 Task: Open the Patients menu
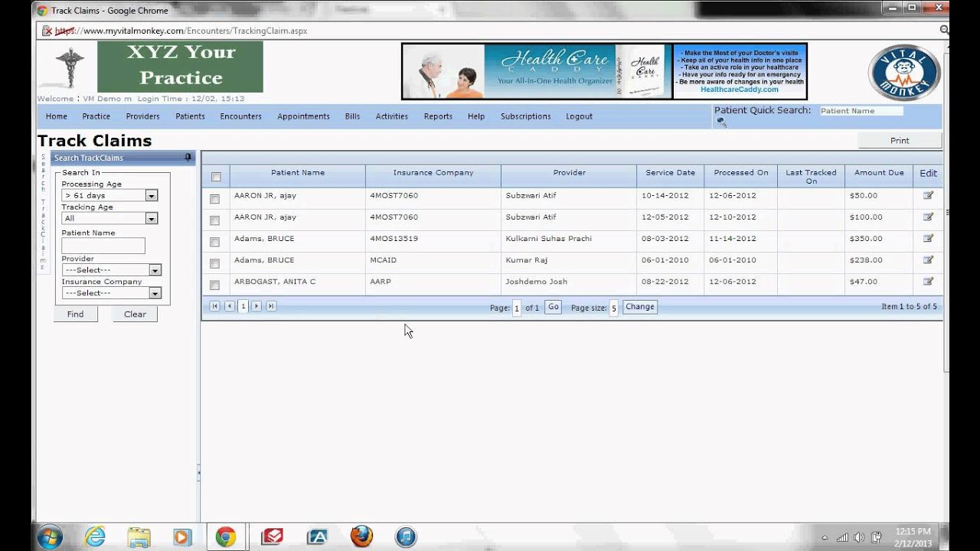point(190,116)
